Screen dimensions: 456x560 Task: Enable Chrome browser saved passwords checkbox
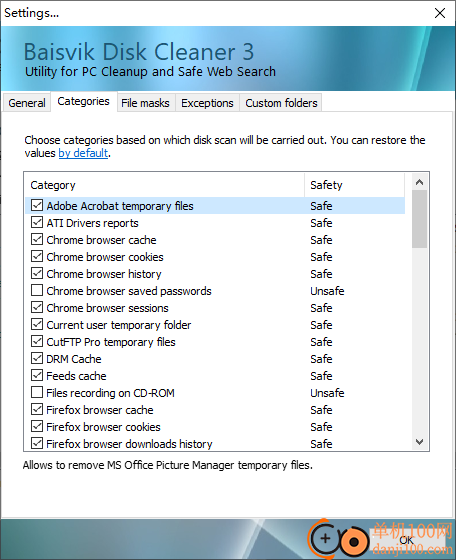[x=37, y=290]
